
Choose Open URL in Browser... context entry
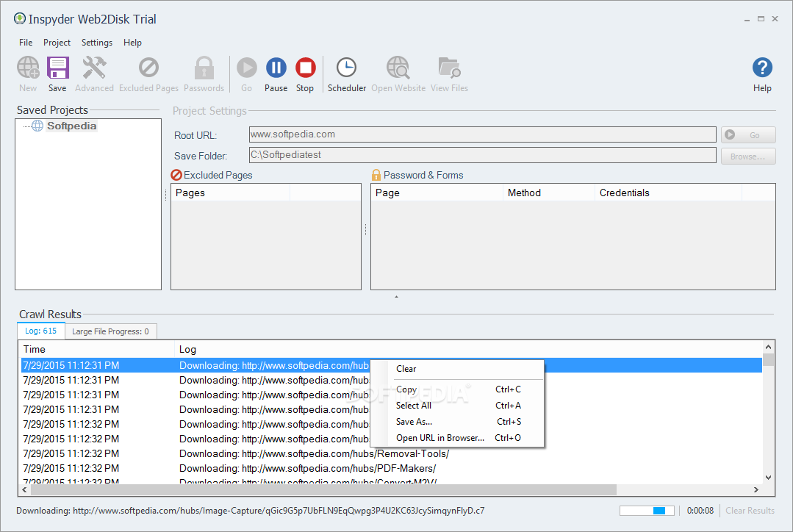(457, 438)
